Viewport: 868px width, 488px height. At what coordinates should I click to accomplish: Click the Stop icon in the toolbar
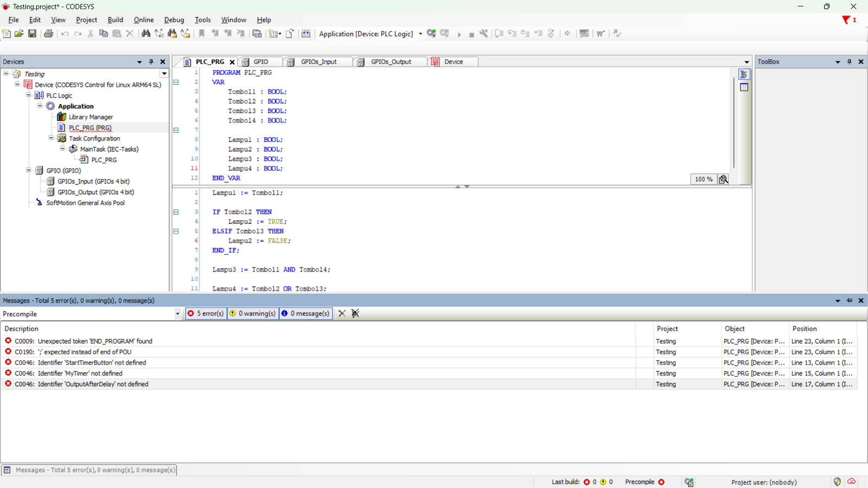471,34
